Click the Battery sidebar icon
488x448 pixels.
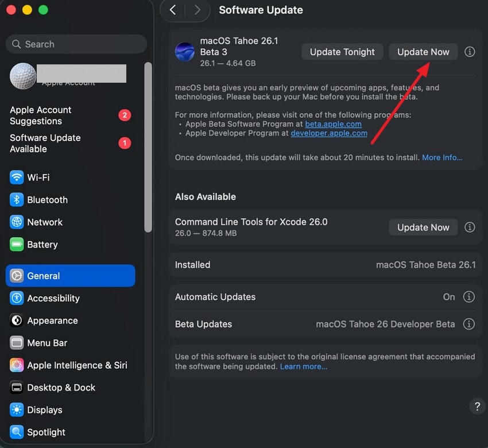17,245
